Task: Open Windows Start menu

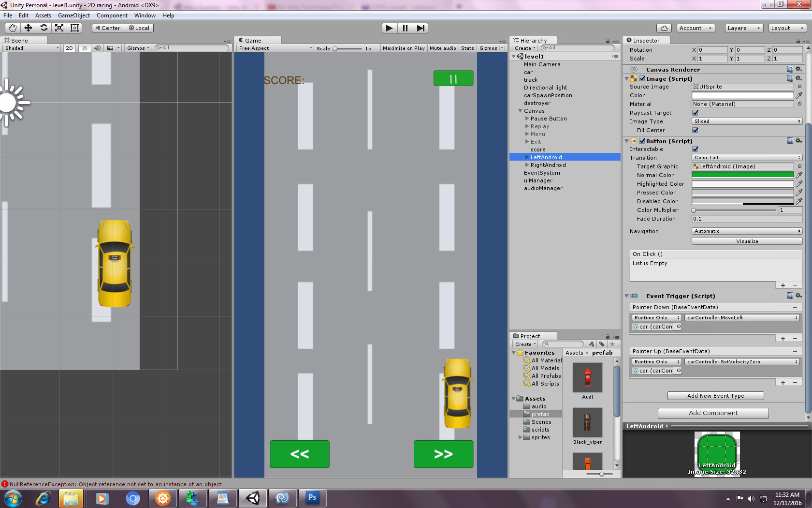Action: (13, 498)
